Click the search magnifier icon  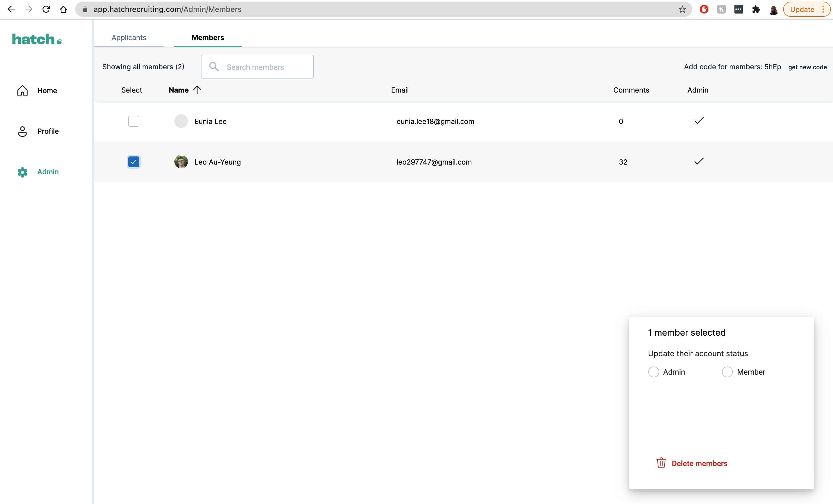(214, 67)
